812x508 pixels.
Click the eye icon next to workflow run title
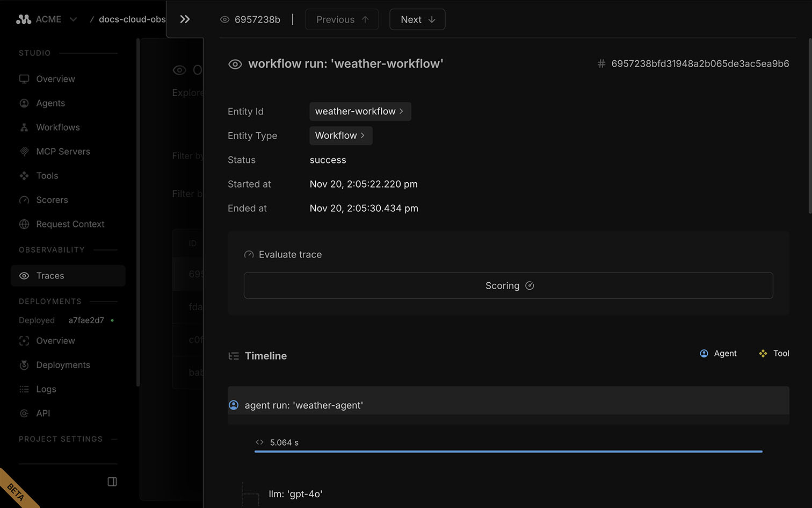pyautogui.click(x=235, y=65)
